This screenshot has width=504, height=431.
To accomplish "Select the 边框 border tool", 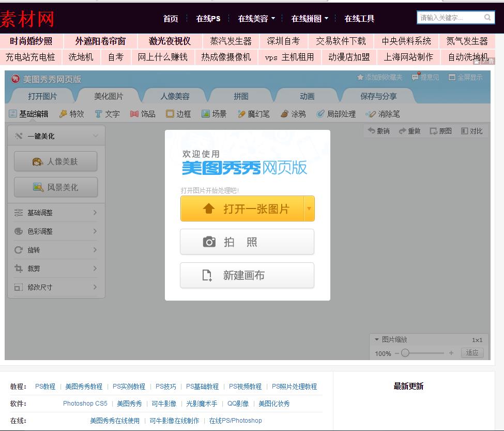I will click(178, 114).
